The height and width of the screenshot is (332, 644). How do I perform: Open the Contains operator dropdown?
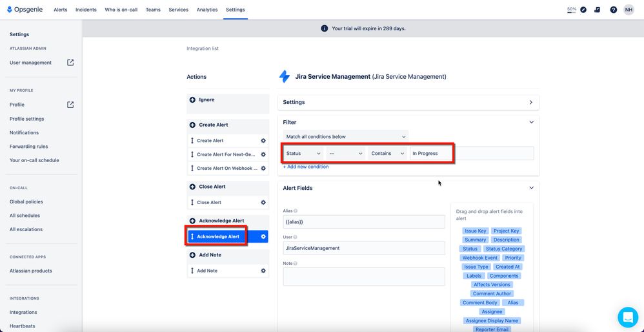(x=388, y=153)
